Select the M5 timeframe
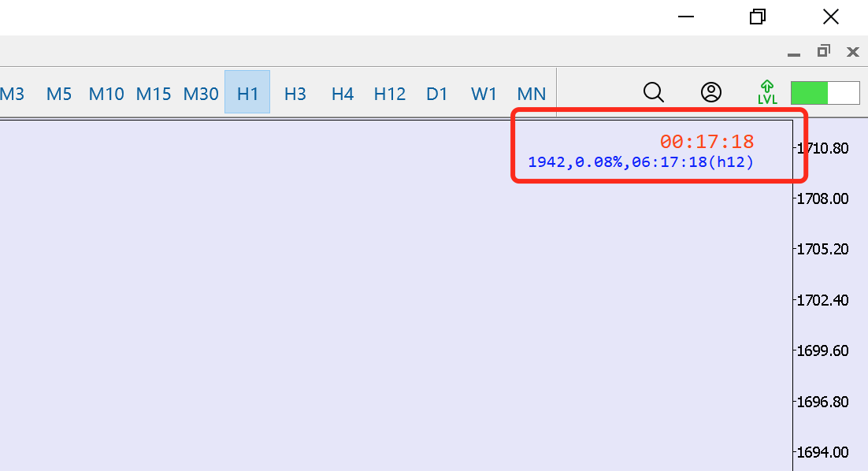Screen dimensions: 868x471 [x=59, y=94]
